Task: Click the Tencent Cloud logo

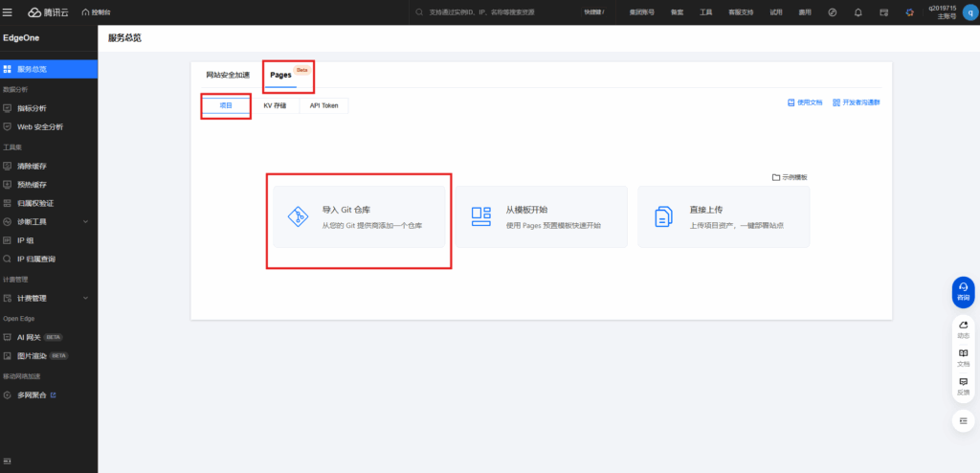Action: click(49, 12)
